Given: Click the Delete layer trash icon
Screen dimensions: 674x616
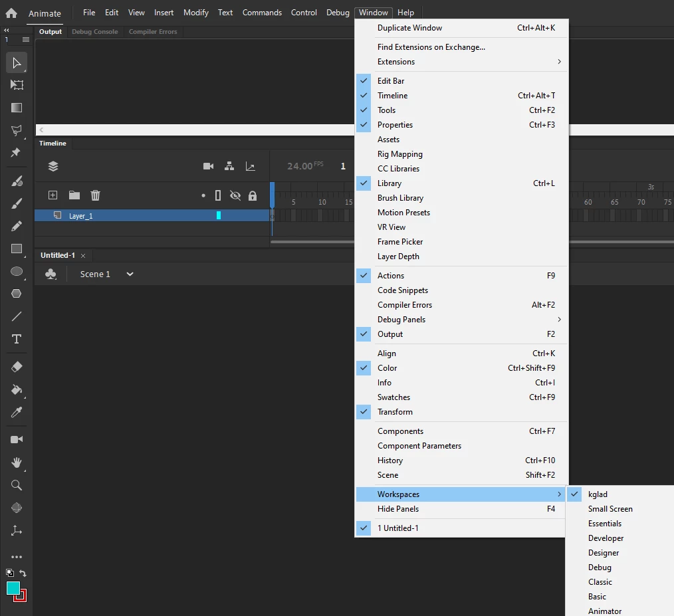Looking at the screenshot, I should 95,195.
